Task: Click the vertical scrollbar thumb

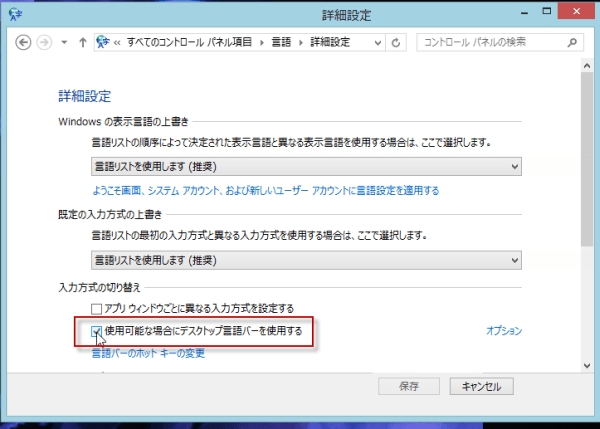Action: 587,159
